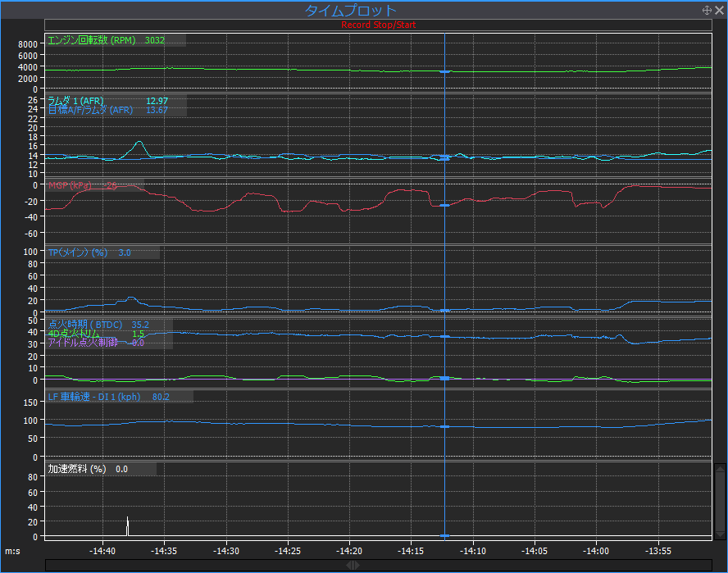
Task: Close the タイムプロット panel
Action: coord(719,11)
